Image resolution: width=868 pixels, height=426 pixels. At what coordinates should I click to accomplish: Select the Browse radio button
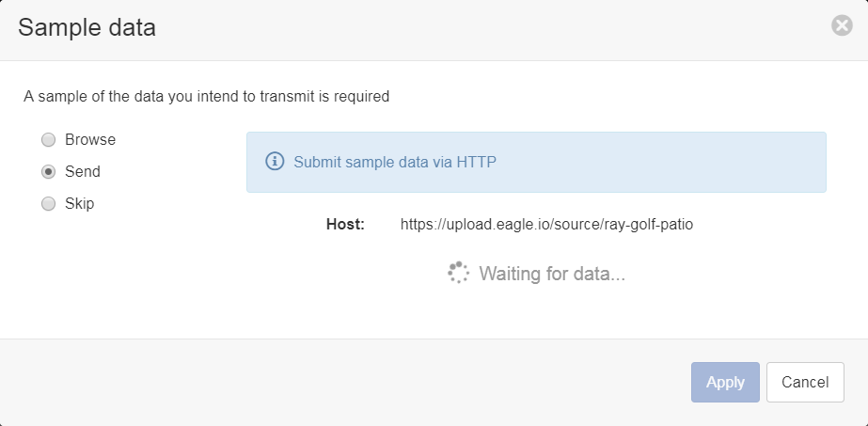pyautogui.click(x=49, y=140)
